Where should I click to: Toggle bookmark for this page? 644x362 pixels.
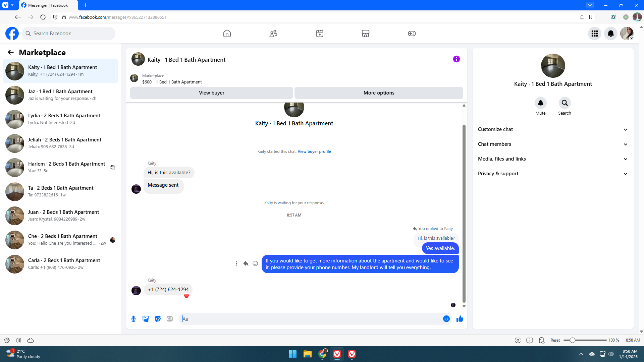tap(591, 17)
